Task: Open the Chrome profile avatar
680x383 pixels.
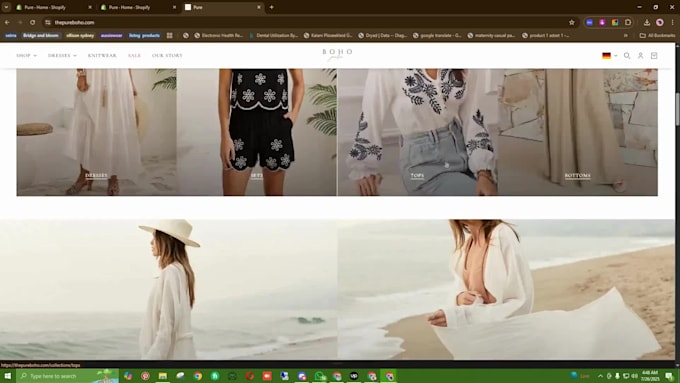Action: point(660,22)
